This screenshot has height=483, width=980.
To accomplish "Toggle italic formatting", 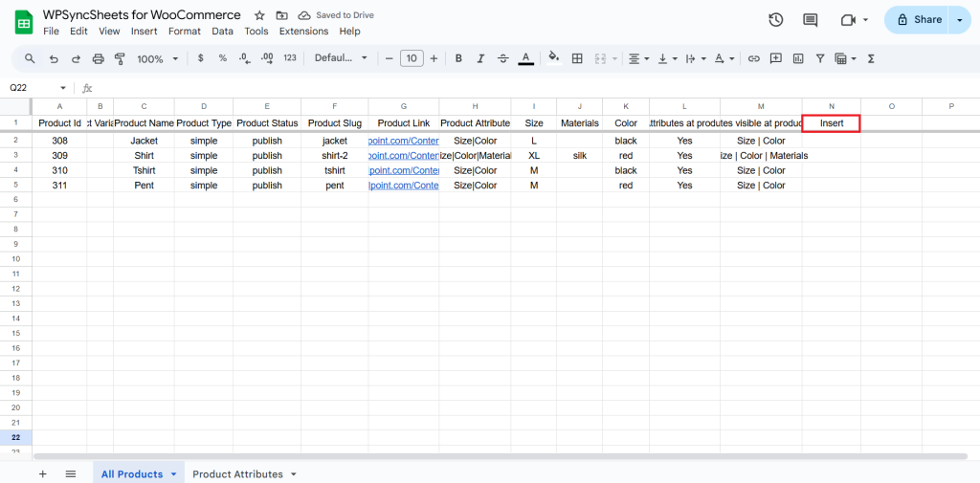I will [x=480, y=58].
